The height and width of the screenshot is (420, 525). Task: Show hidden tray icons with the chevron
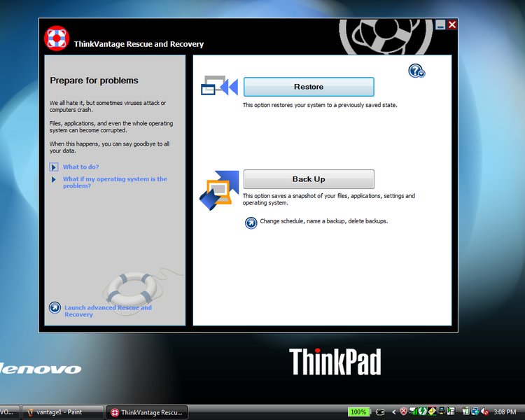click(393, 412)
